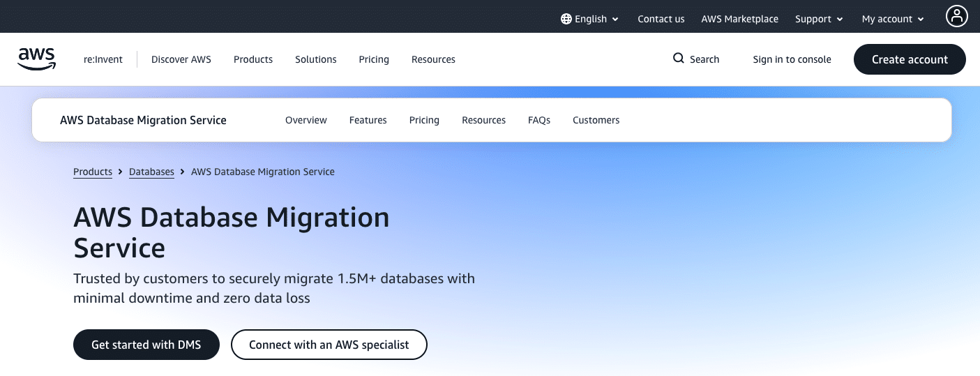
Task: Click Databases breadcrumb link
Action: pyautogui.click(x=151, y=172)
